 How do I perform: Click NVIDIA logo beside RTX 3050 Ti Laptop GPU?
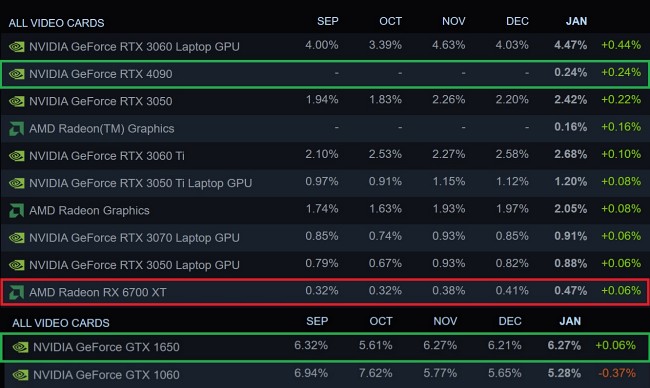pos(17,183)
